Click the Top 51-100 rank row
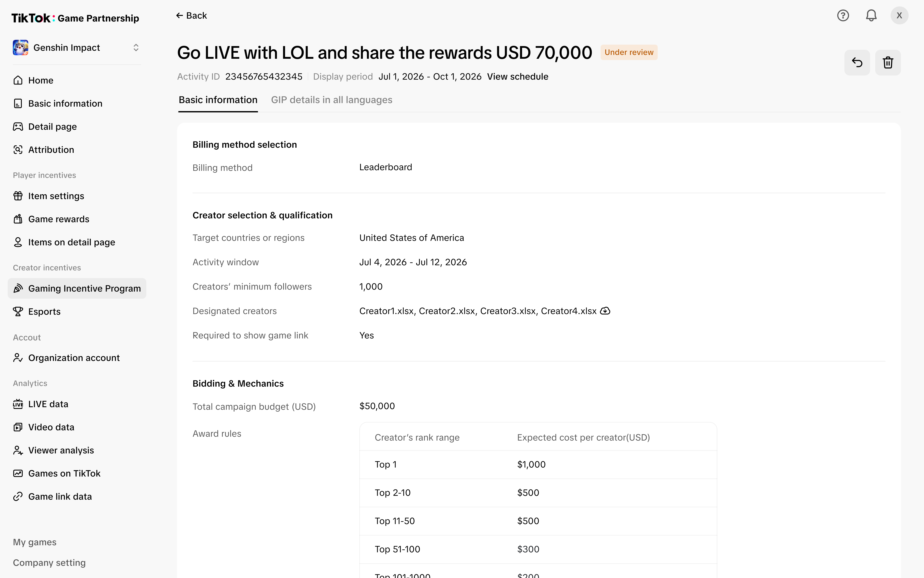Image resolution: width=924 pixels, height=578 pixels. [538, 549]
